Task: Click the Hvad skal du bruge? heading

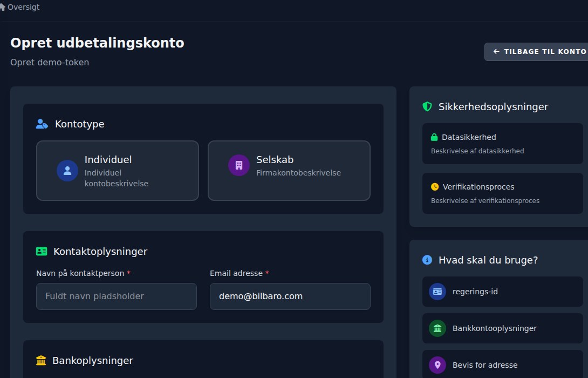Action: pos(488,260)
